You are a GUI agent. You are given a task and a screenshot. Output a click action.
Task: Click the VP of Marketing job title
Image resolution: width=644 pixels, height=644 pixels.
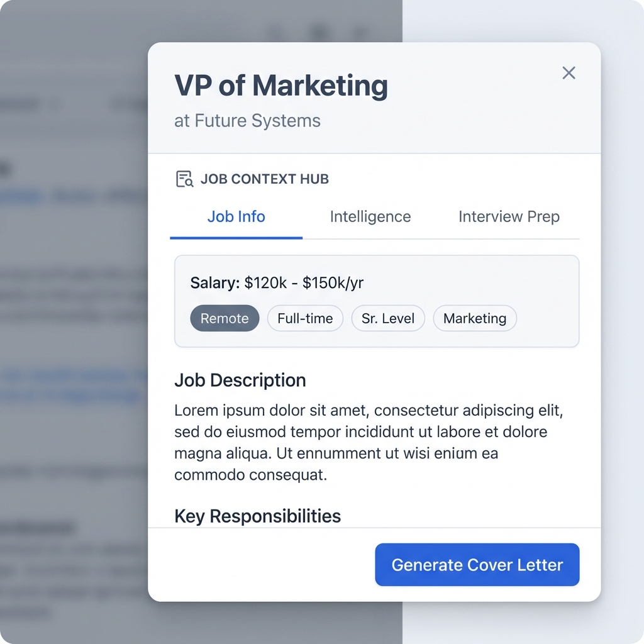click(280, 86)
